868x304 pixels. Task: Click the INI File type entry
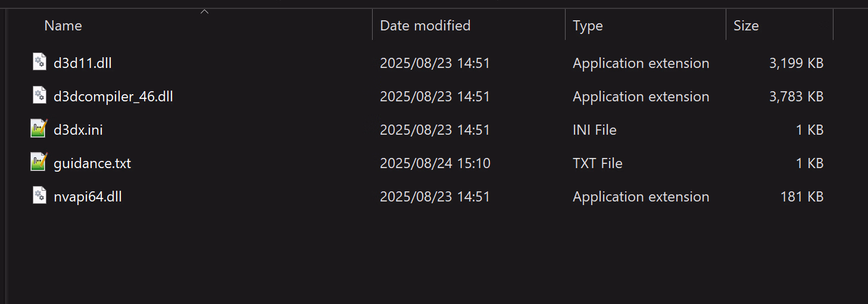tap(594, 130)
